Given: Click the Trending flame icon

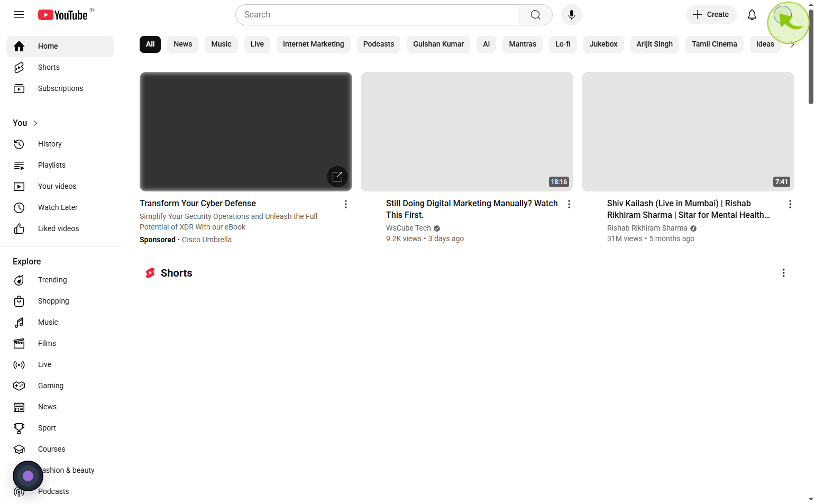Looking at the screenshot, I should coord(19,280).
